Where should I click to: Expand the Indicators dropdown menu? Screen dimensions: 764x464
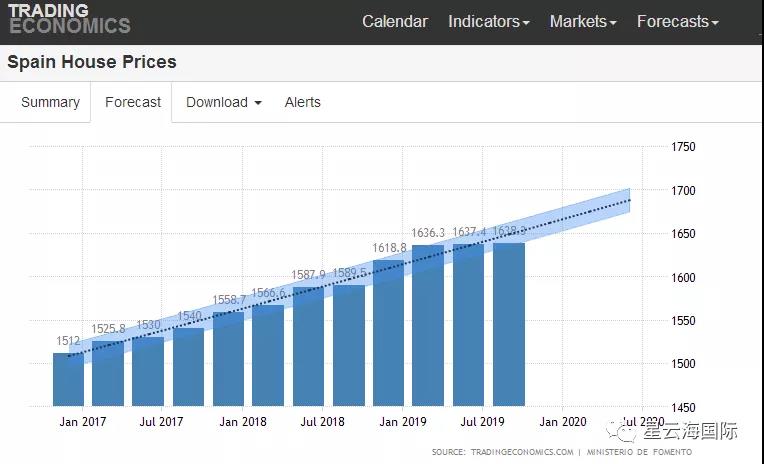pos(488,21)
